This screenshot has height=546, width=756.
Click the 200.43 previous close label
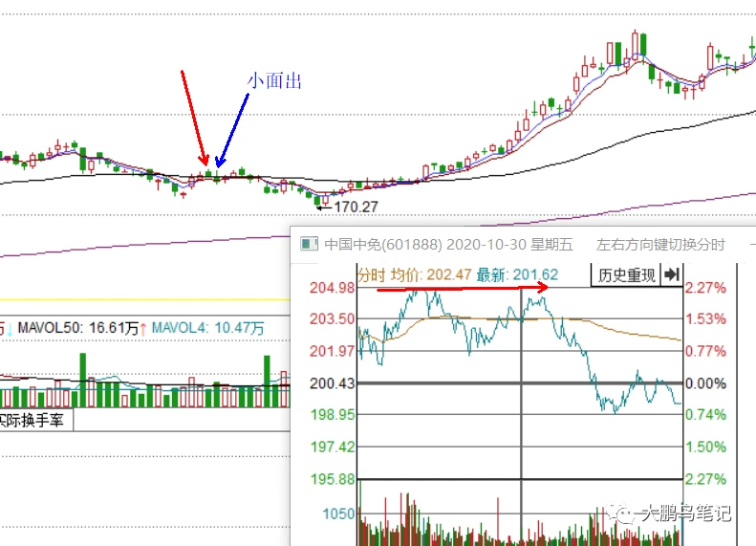pos(332,383)
